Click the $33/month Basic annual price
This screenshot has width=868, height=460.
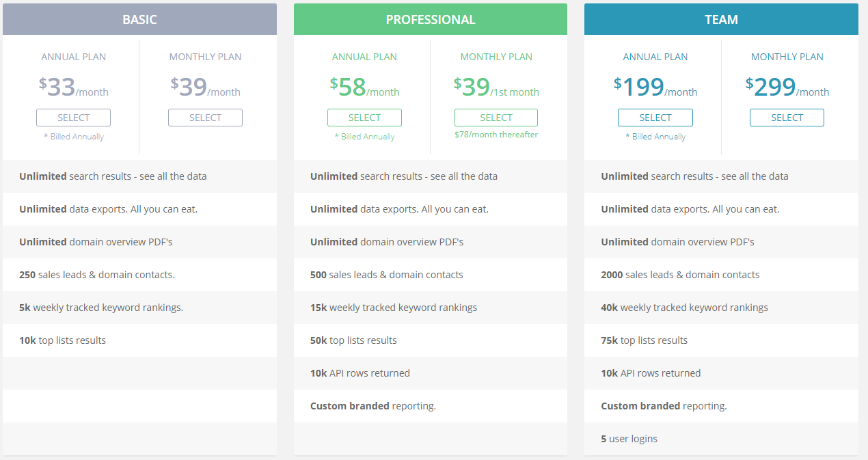tap(74, 87)
